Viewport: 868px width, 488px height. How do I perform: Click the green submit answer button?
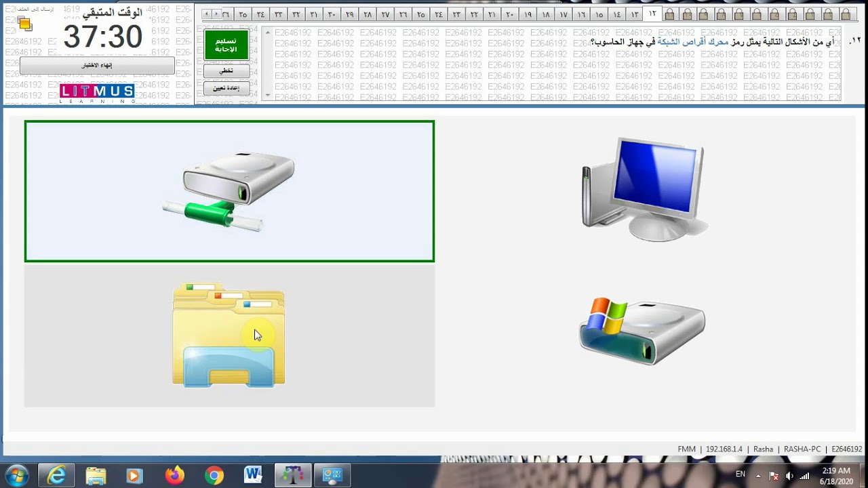pyautogui.click(x=226, y=45)
